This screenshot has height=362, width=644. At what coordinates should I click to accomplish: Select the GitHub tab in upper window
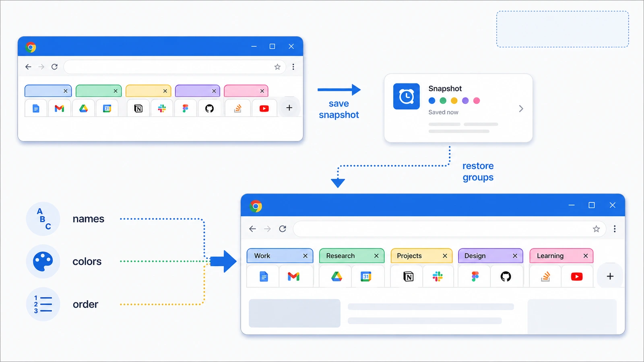(x=209, y=109)
